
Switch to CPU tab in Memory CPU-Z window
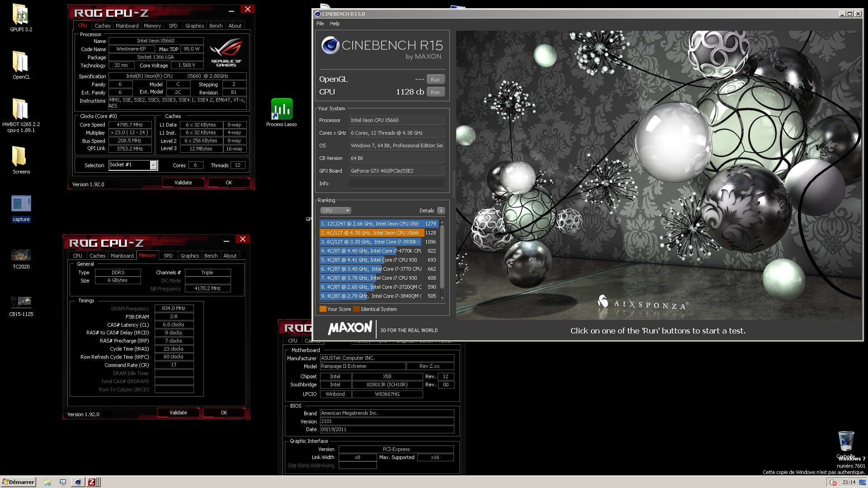click(78, 256)
